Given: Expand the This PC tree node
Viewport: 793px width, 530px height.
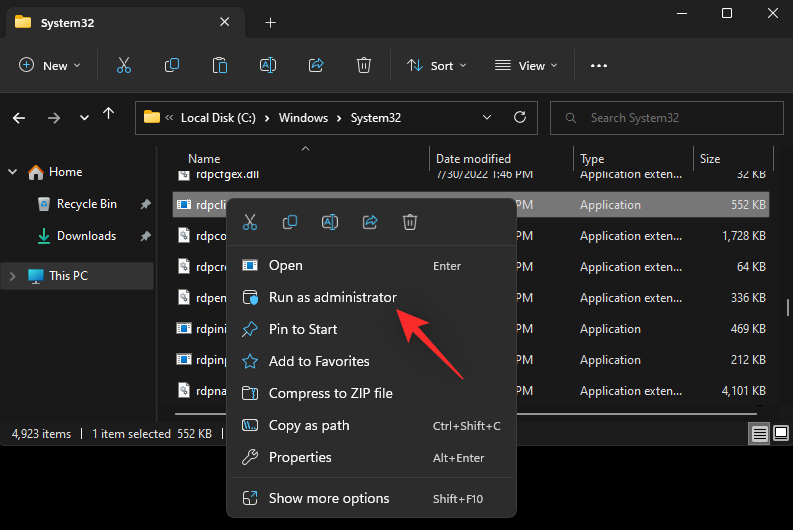Looking at the screenshot, I should (13, 276).
